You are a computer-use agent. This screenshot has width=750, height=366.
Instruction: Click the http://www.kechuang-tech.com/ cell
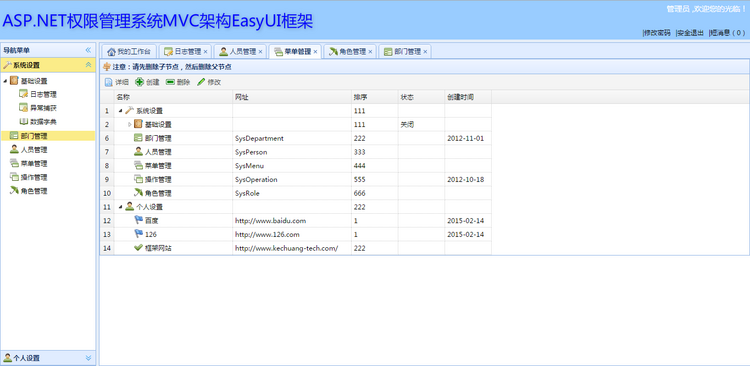coord(292,248)
